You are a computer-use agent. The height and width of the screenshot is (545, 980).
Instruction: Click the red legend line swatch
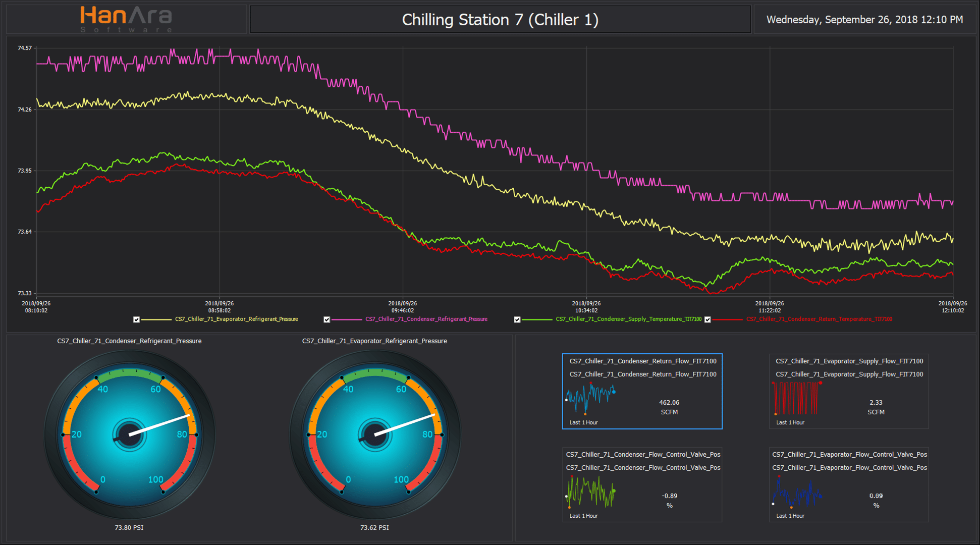pos(728,319)
